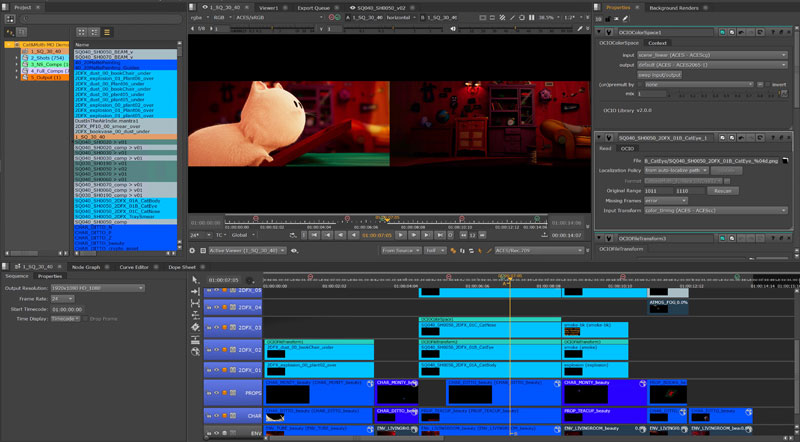Collapse the OCIOColorSpace1 node properties arrow
Image resolution: width=800 pixels, height=442 pixels.
pyautogui.click(x=600, y=31)
